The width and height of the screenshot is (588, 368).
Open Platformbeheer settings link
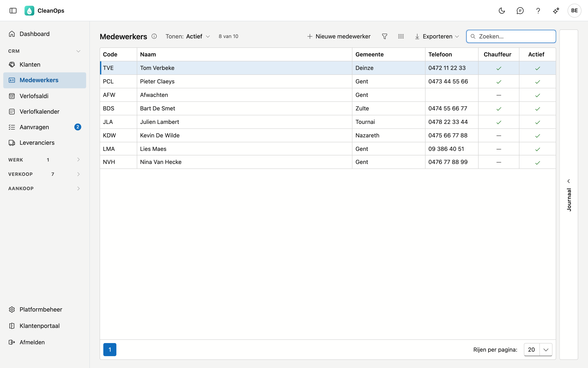coord(45,309)
